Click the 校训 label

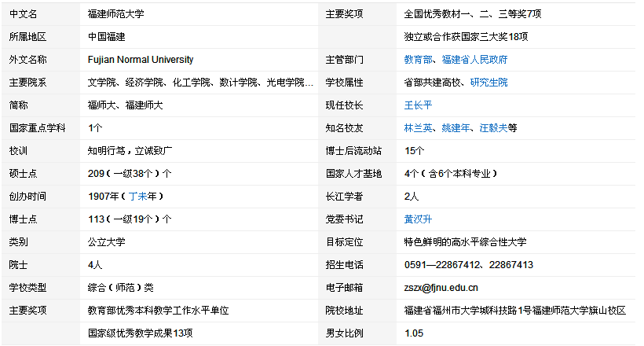(19, 151)
